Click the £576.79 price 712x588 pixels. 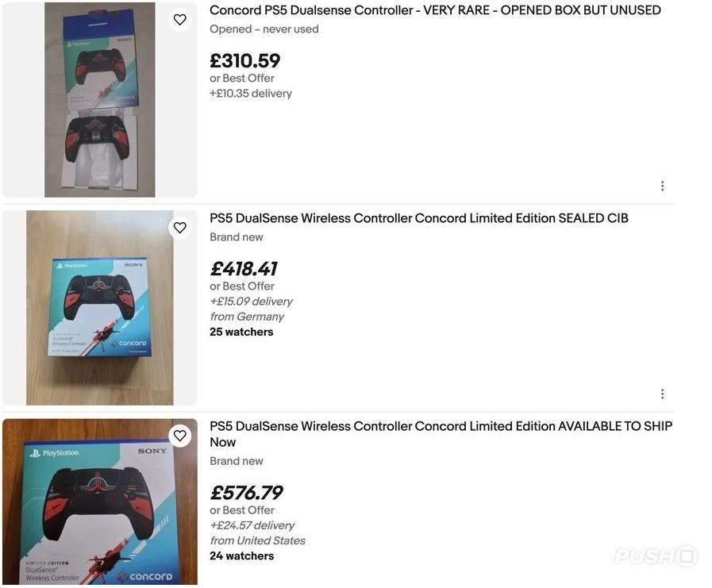pyautogui.click(x=246, y=493)
